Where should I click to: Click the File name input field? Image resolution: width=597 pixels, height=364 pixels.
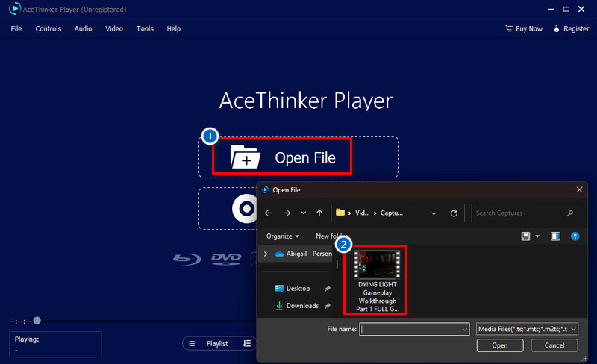click(414, 329)
